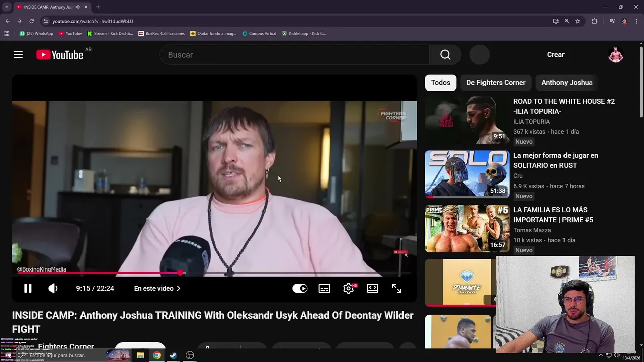
Task: Open the user avatar account menu
Action: click(615, 55)
